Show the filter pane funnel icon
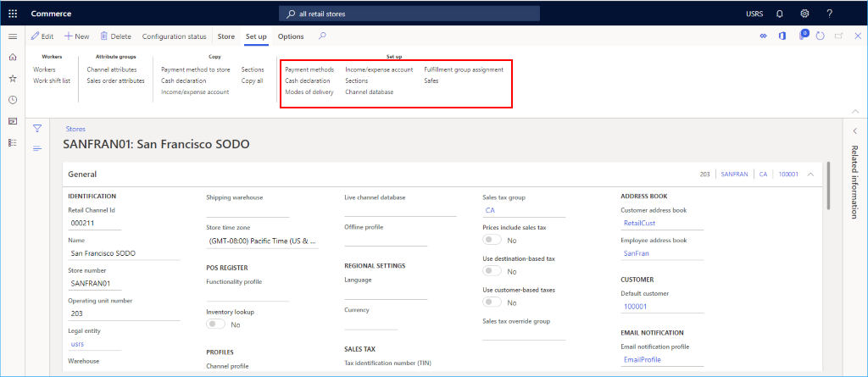This screenshot has width=868, height=377. click(x=37, y=128)
